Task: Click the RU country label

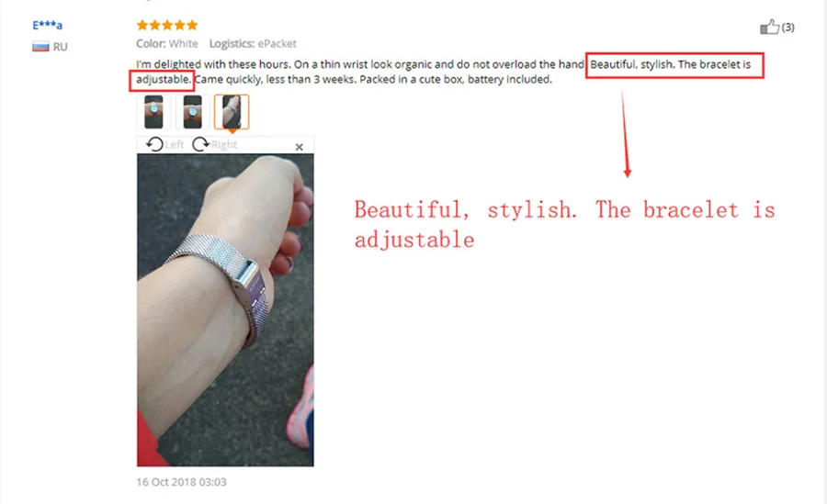Action: [x=60, y=47]
